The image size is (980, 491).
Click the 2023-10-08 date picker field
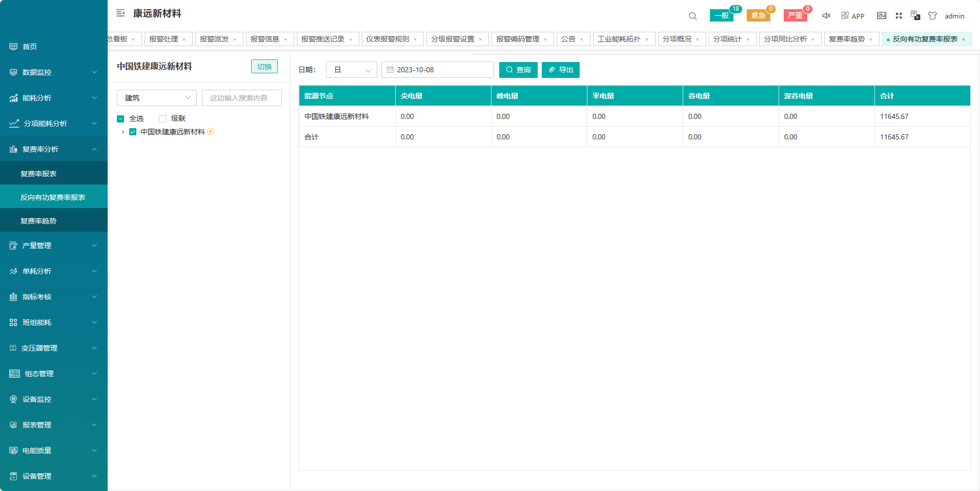tap(437, 70)
